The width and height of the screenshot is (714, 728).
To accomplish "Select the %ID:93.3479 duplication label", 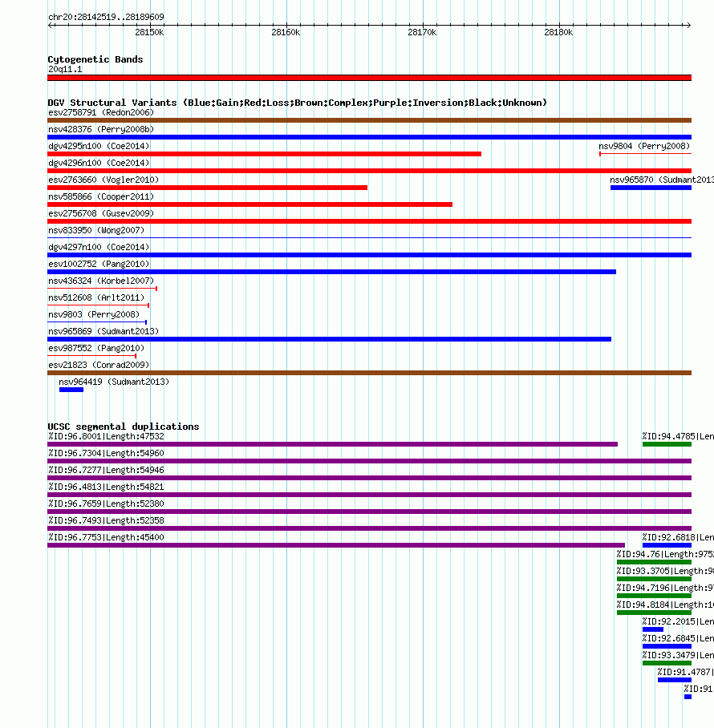I will (678, 655).
